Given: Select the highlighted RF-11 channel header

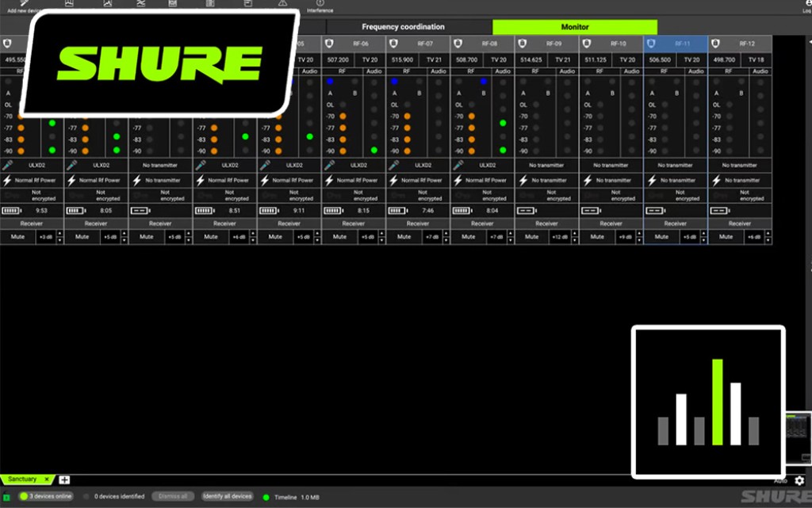Looking at the screenshot, I should coord(676,44).
